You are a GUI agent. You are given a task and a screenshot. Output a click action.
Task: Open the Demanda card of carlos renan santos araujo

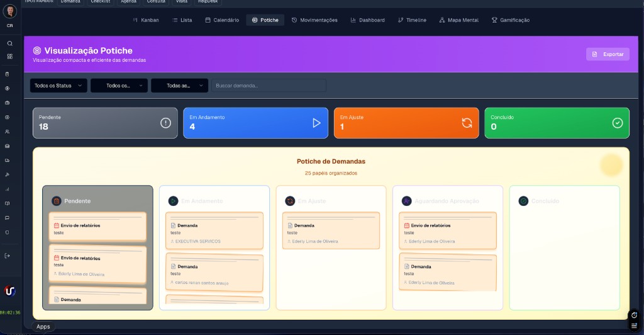coord(214,272)
